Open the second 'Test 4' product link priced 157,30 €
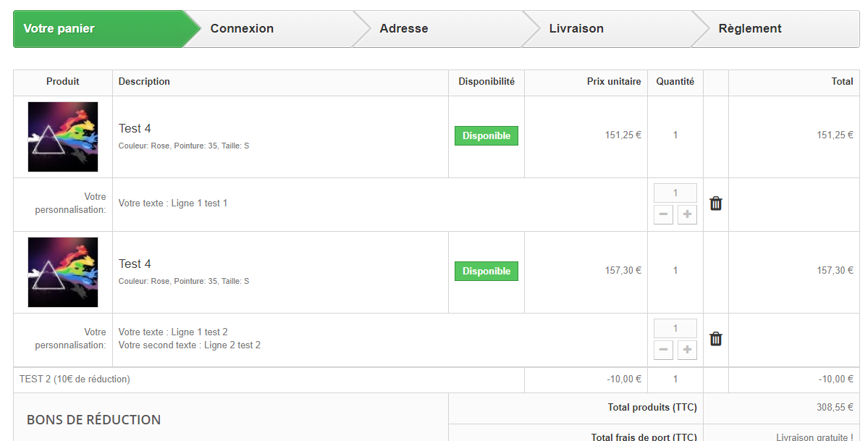 click(x=135, y=264)
